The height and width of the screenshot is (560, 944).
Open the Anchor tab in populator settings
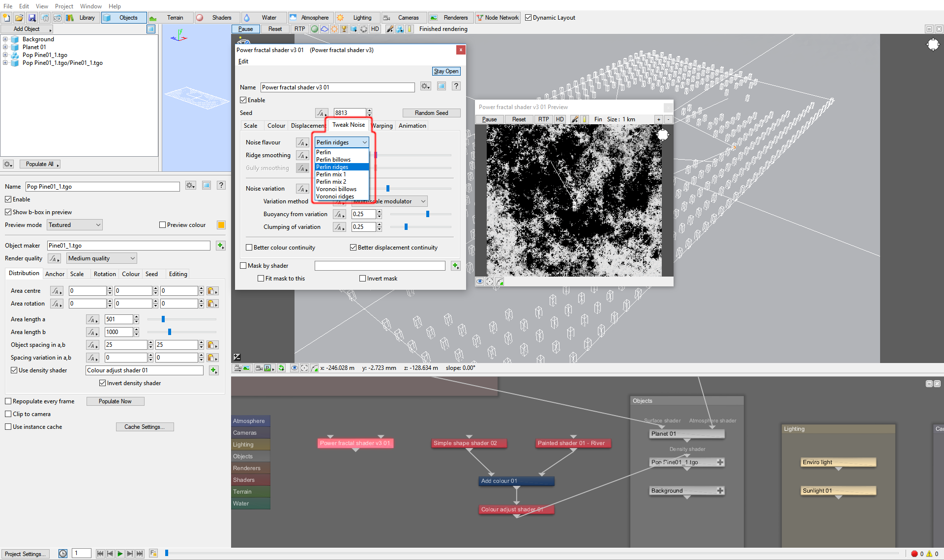pos(55,274)
